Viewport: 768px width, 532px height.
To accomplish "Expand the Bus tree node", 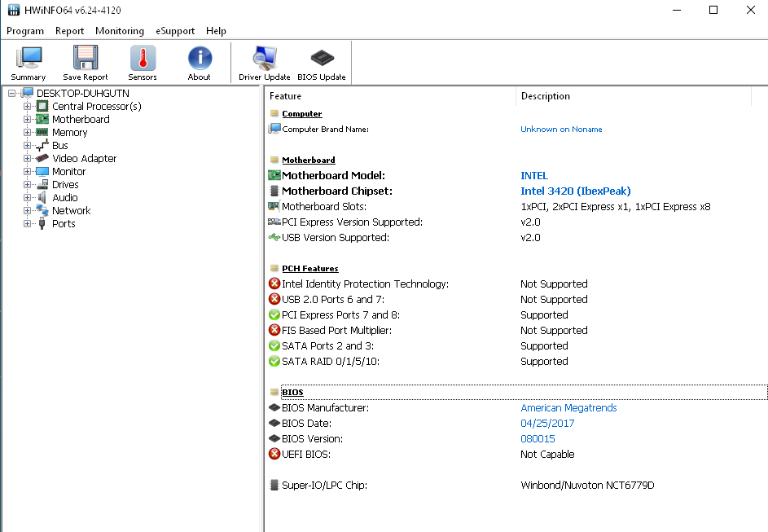I will pos(28,146).
